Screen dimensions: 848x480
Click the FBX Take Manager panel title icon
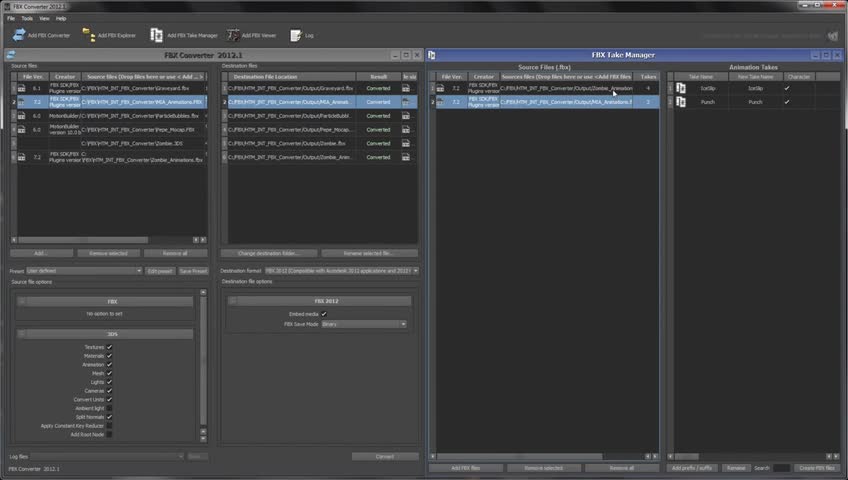pyautogui.click(x=432, y=55)
